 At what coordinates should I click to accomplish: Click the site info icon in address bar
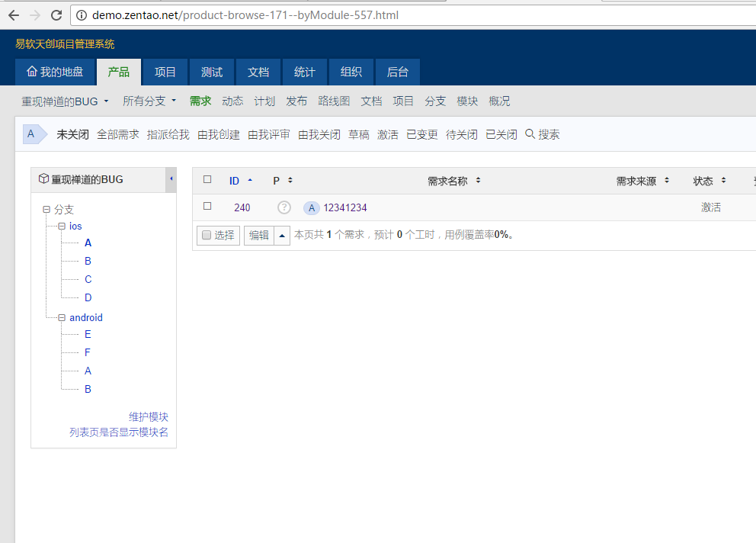[82, 15]
